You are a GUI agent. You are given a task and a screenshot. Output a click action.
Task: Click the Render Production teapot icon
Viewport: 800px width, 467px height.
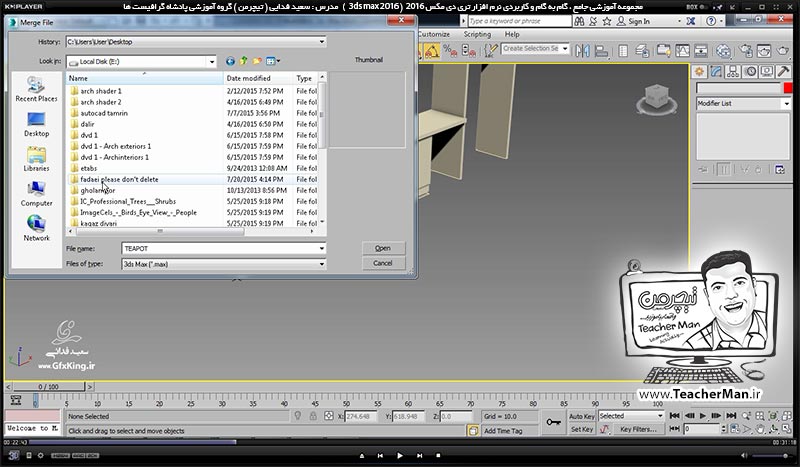click(x=783, y=51)
